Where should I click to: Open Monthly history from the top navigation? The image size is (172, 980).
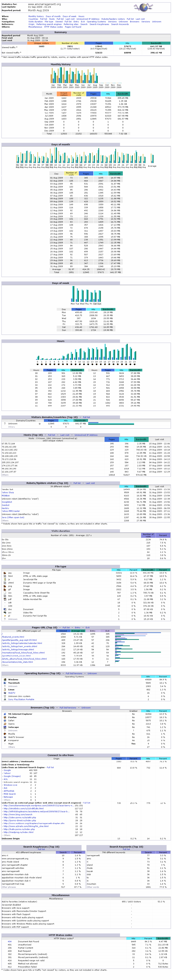click(36, 16)
